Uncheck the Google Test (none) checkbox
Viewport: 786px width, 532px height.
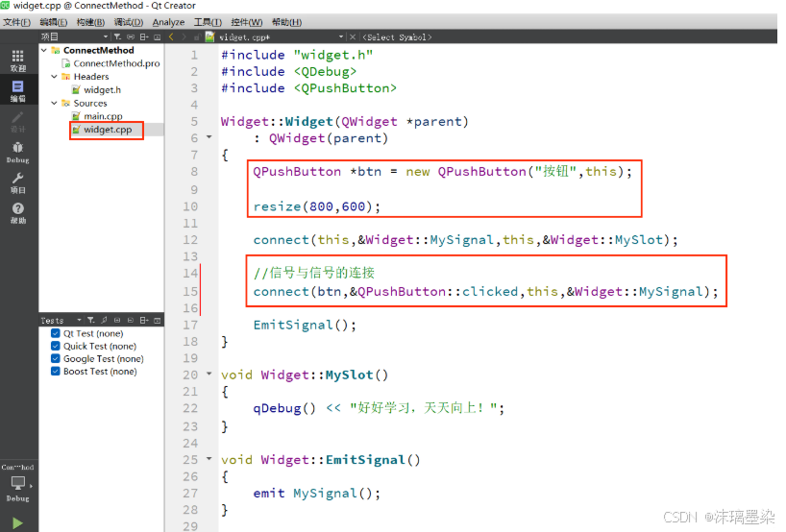(56, 358)
